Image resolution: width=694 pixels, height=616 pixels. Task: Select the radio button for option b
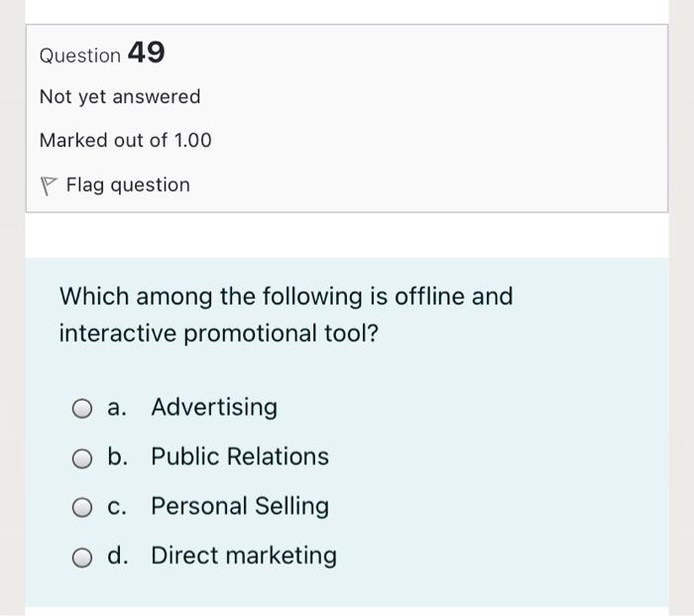point(82,458)
